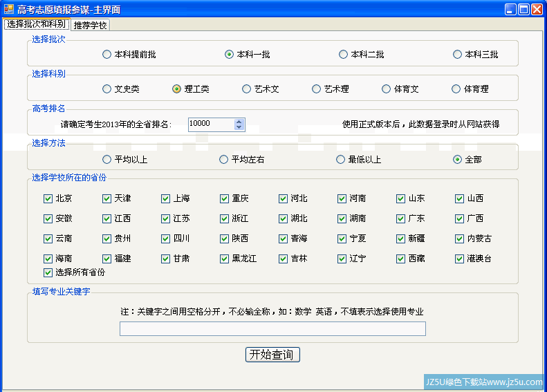Toggle the 贵州 checkbox
The height and width of the screenshot is (392, 547).
point(106,239)
